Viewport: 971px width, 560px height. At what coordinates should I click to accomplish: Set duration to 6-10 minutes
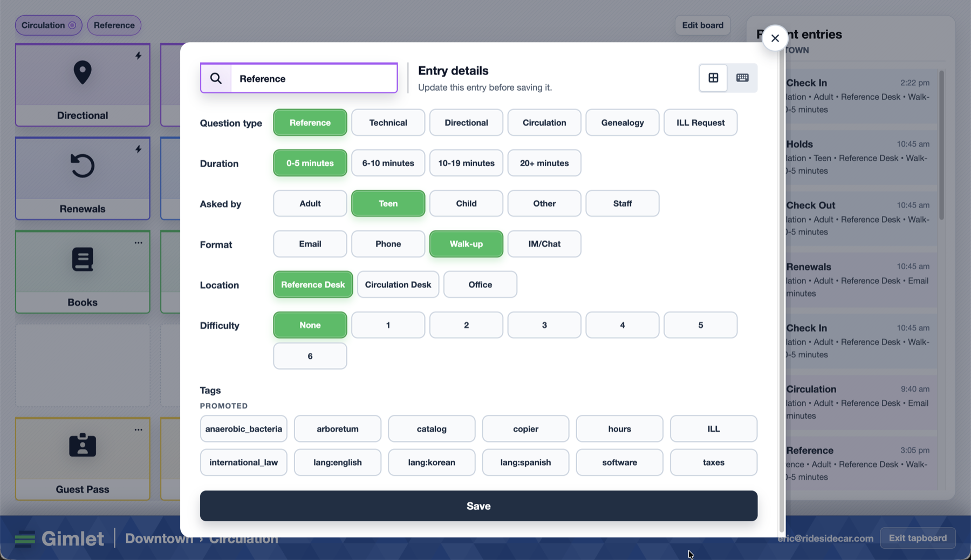(388, 163)
